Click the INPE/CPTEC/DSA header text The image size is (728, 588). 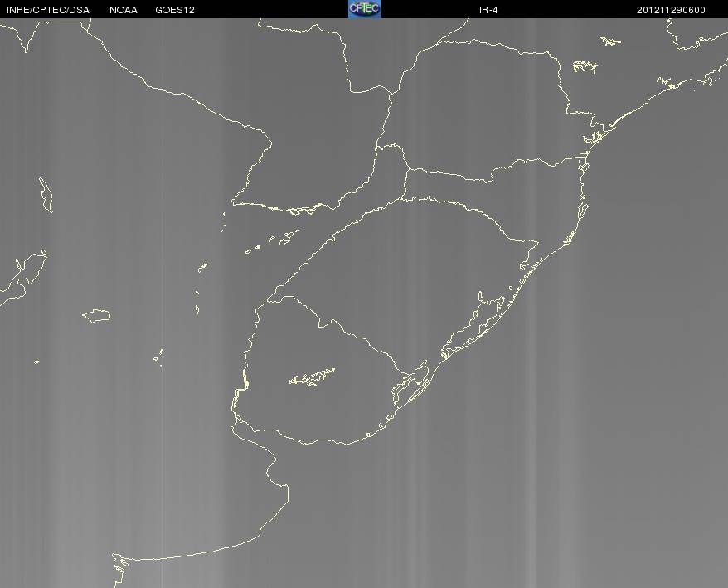click(48, 10)
